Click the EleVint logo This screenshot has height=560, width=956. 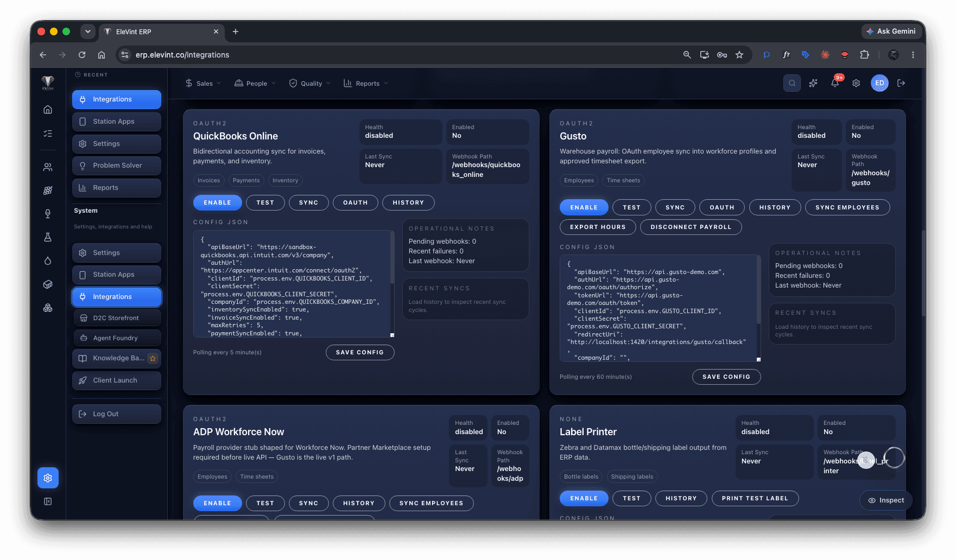[48, 82]
